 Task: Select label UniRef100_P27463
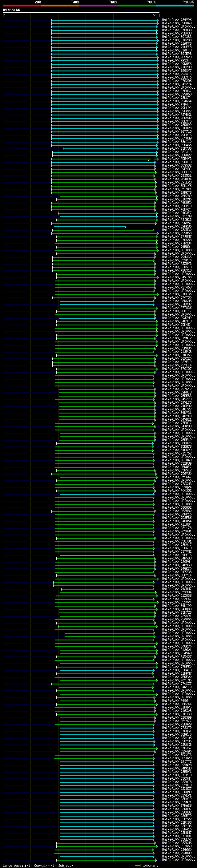coord(177,288)
